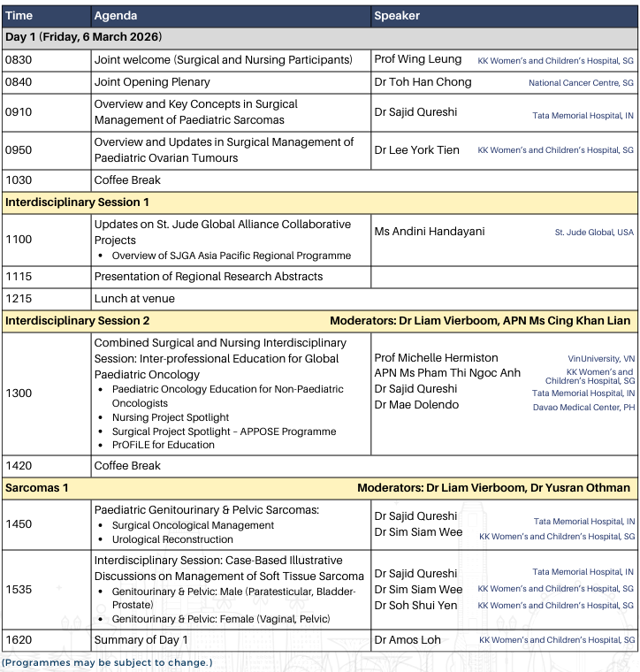Image resolution: width=640 pixels, height=672 pixels.
Task: Click the Agenda column header
Action: point(116,16)
